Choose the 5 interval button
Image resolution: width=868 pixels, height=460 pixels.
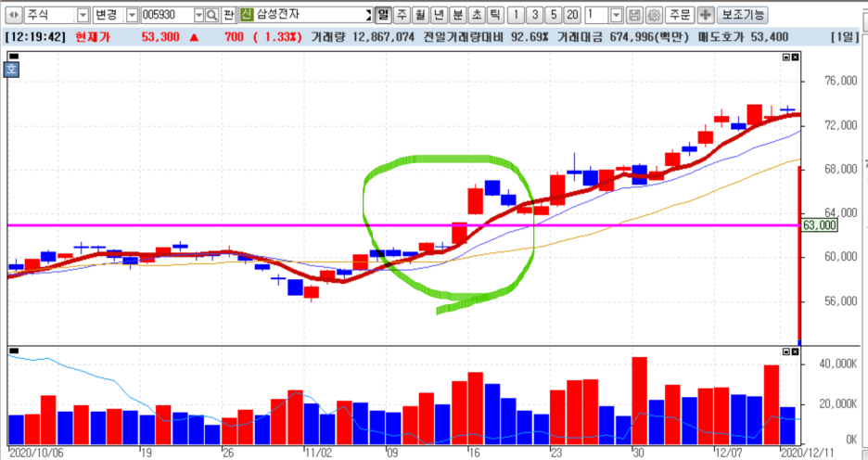tap(554, 15)
